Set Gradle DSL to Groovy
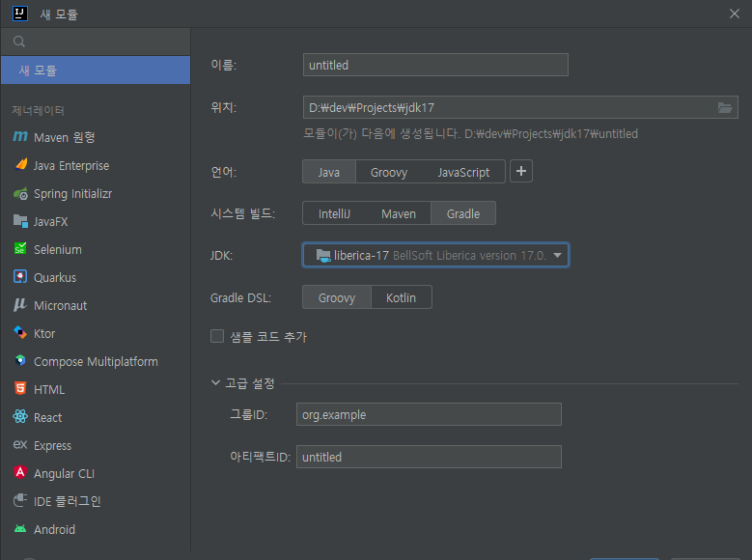Viewport: 752px width, 560px height. pyautogui.click(x=337, y=297)
